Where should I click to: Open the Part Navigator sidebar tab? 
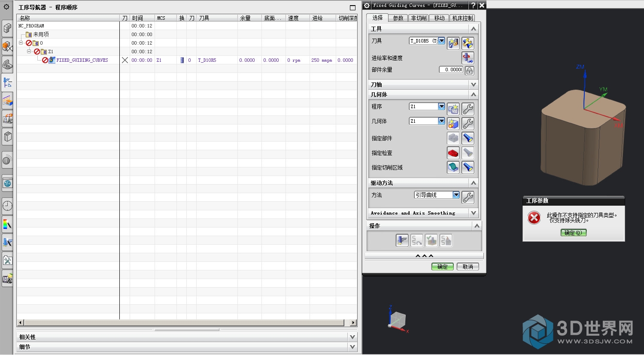click(x=7, y=64)
